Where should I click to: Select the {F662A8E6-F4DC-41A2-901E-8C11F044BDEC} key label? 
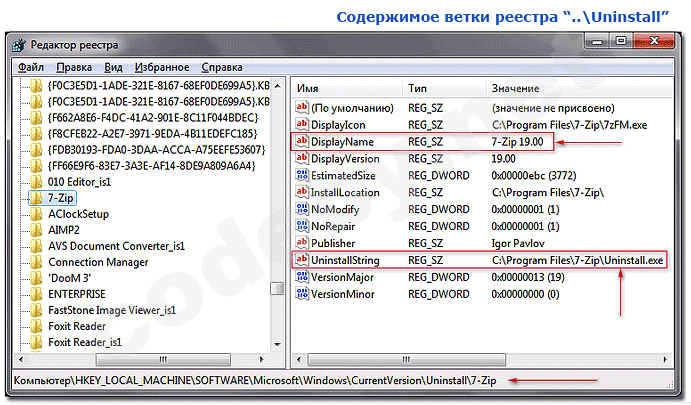[x=152, y=118]
